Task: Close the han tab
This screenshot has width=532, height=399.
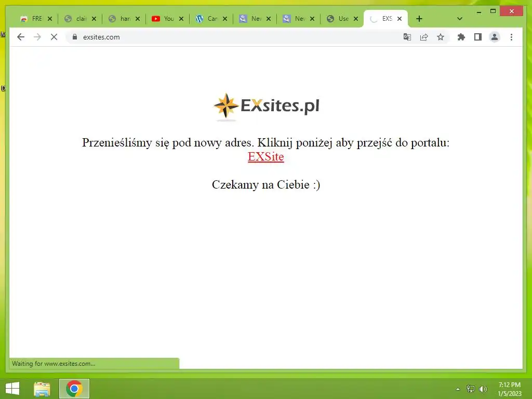Action: [x=137, y=19]
